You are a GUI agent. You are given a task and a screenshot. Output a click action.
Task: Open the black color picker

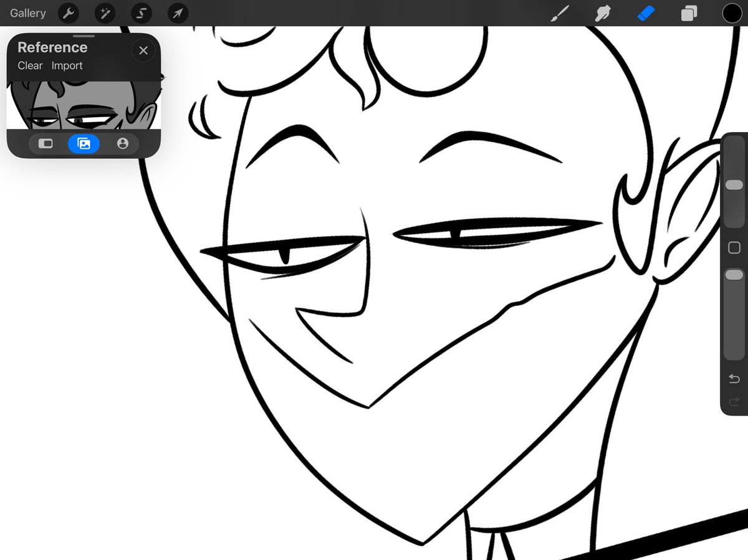point(732,13)
